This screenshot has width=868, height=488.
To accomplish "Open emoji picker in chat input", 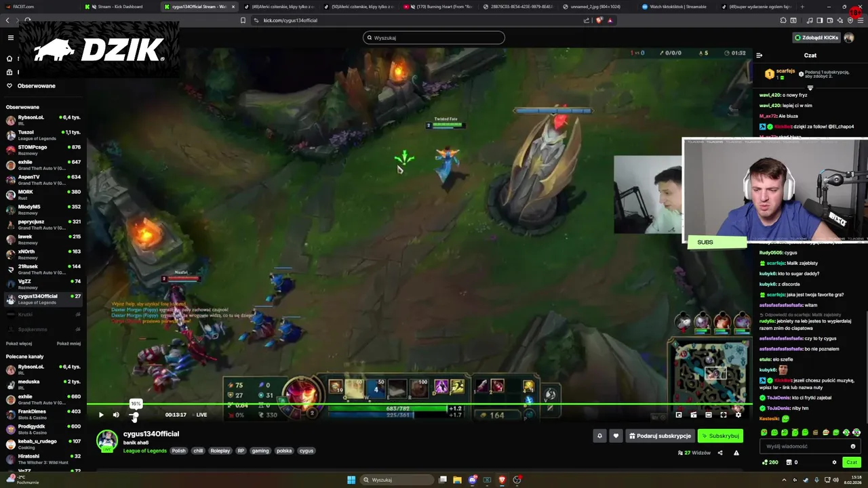I will (x=853, y=446).
